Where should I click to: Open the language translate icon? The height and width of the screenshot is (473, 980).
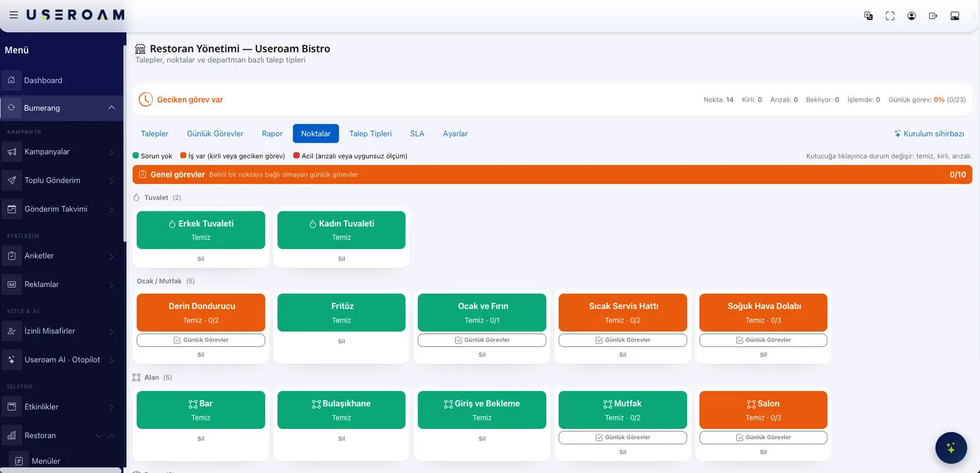(868, 16)
